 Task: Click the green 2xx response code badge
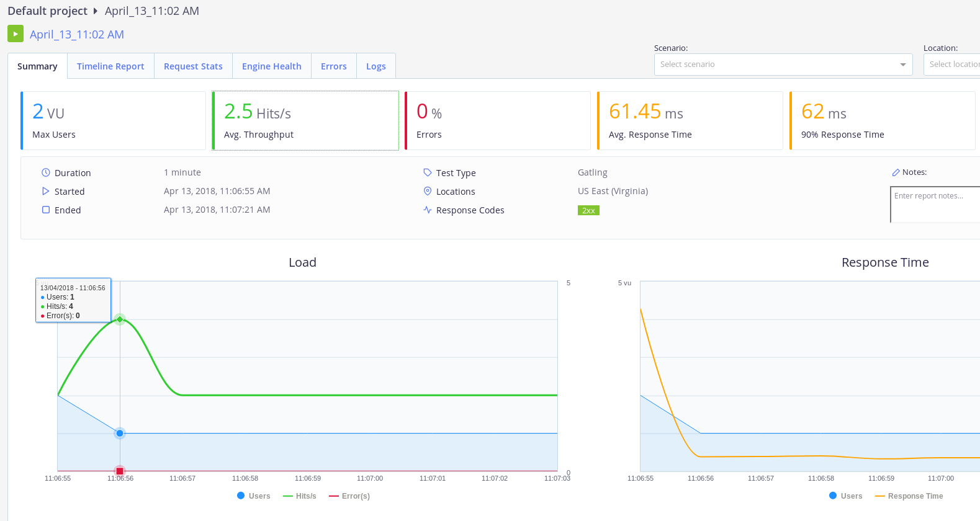point(588,210)
